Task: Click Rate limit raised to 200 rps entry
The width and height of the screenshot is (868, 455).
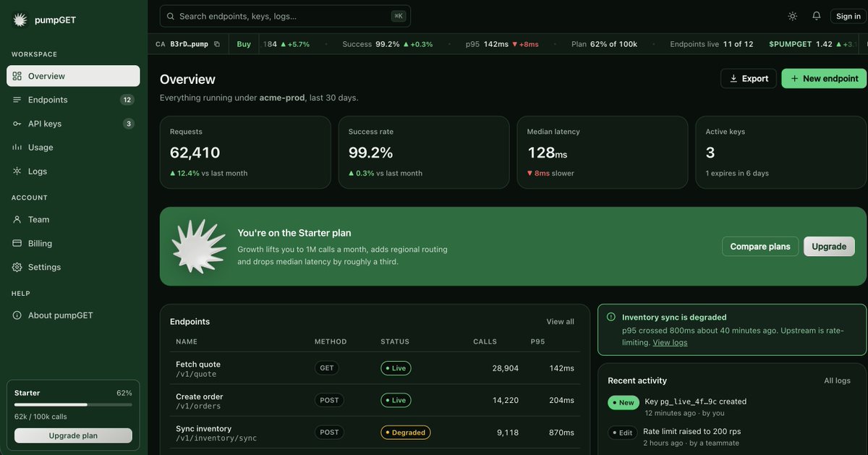Action: [692, 431]
